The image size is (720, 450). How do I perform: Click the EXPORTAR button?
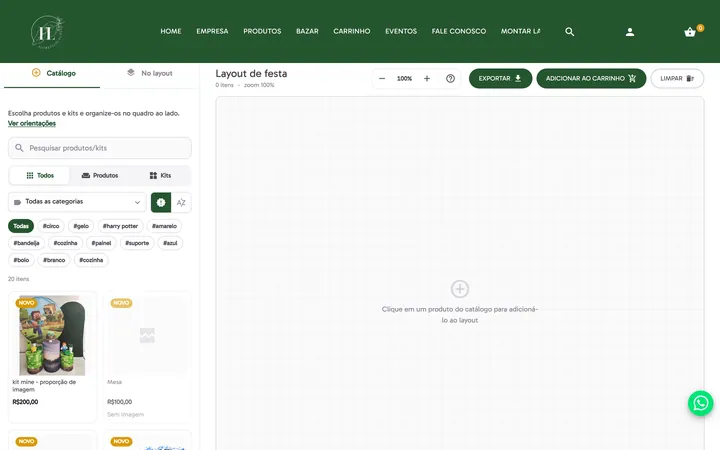click(x=500, y=79)
